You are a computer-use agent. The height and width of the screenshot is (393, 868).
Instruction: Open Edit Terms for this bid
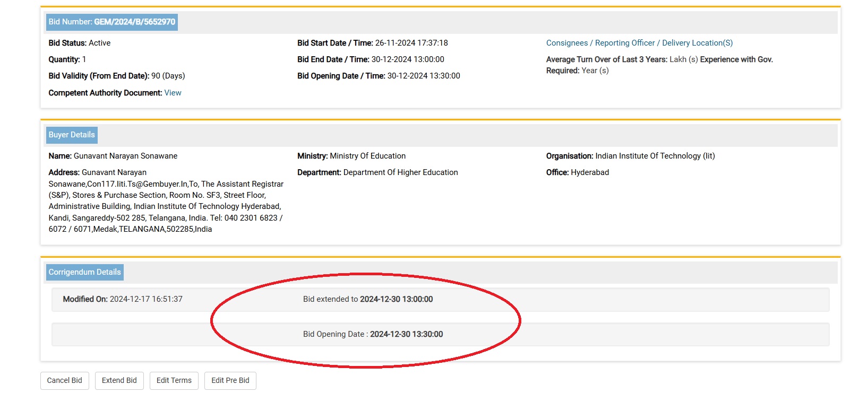click(x=174, y=380)
